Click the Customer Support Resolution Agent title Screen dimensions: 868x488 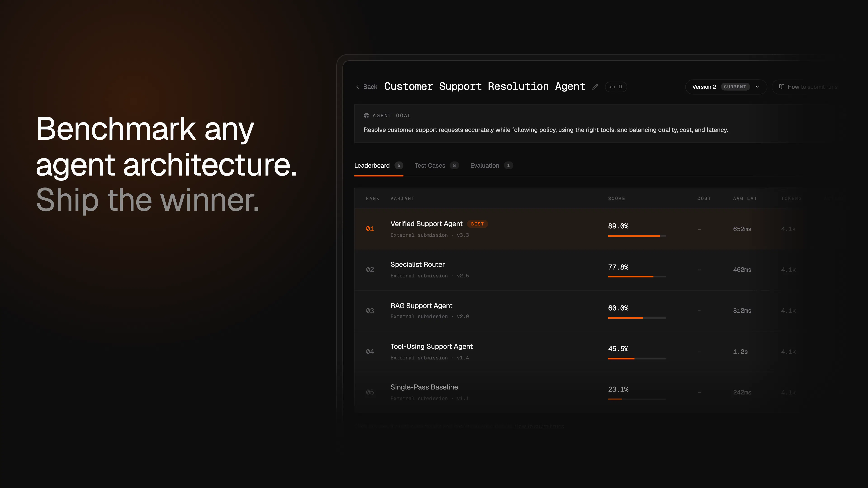click(485, 87)
